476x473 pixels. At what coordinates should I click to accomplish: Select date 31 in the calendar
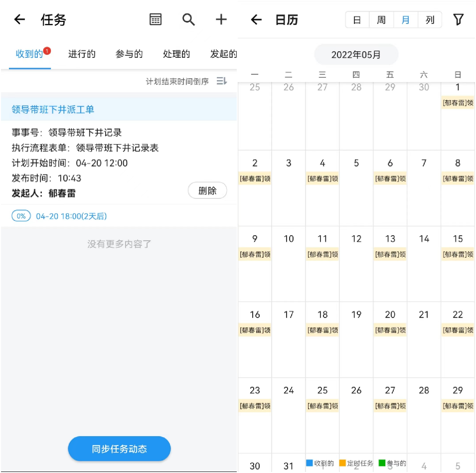point(289,466)
